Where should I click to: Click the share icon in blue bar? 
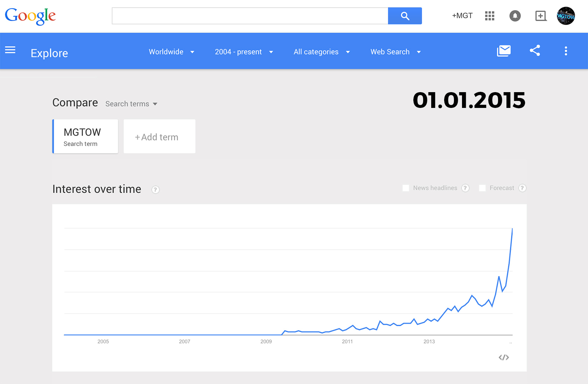click(535, 51)
